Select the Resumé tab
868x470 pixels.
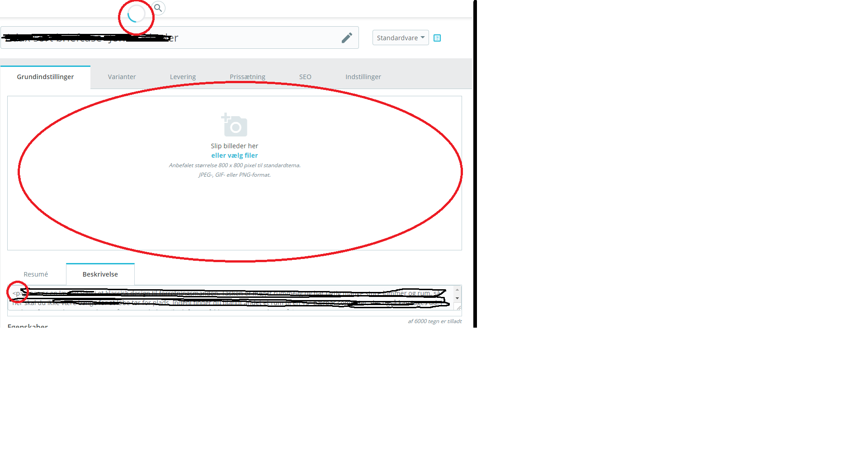point(36,274)
